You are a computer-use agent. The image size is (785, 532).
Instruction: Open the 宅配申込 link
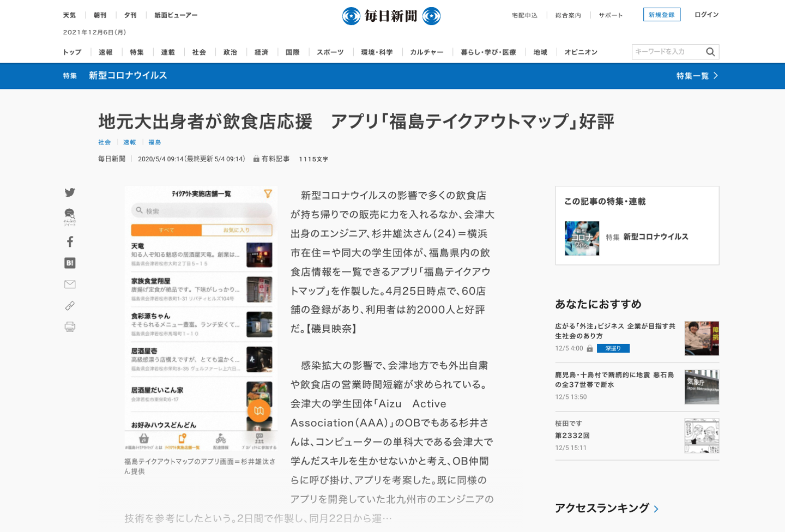coord(524,15)
